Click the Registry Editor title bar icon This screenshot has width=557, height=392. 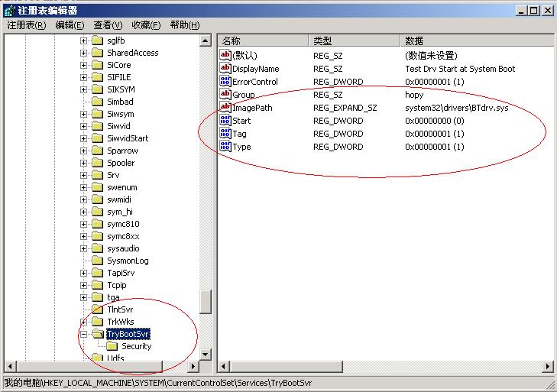[x=10, y=10]
